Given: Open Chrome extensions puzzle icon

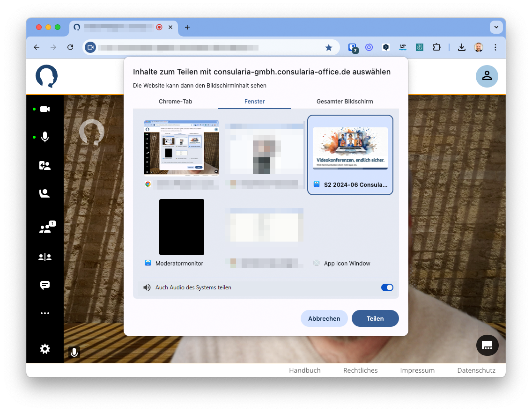Looking at the screenshot, I should tap(436, 47).
